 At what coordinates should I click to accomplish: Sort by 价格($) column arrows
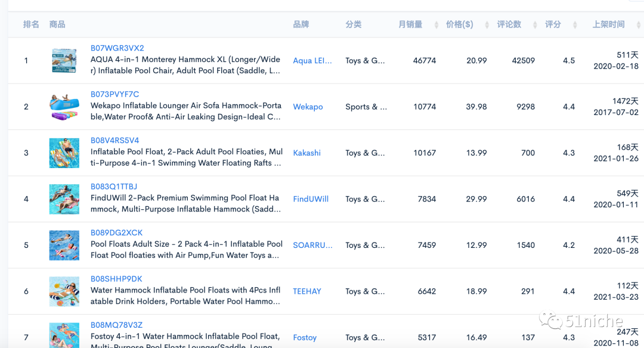click(x=487, y=25)
